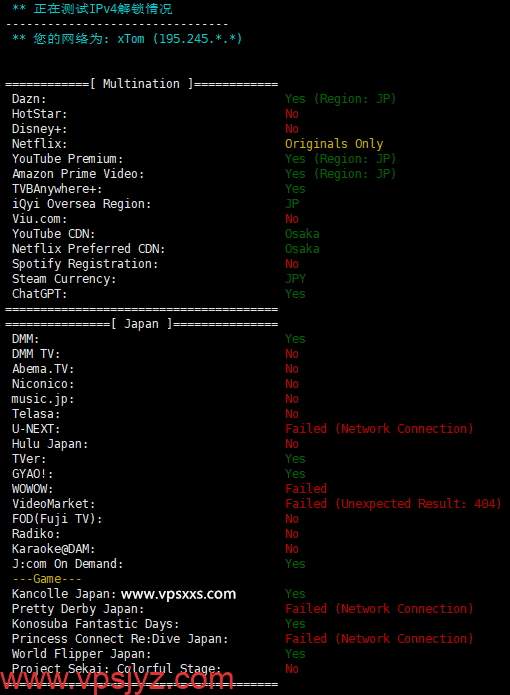The width and height of the screenshot is (510, 695).
Task: Select the 'TVBAnywhere+:' label
Action: 57,189
